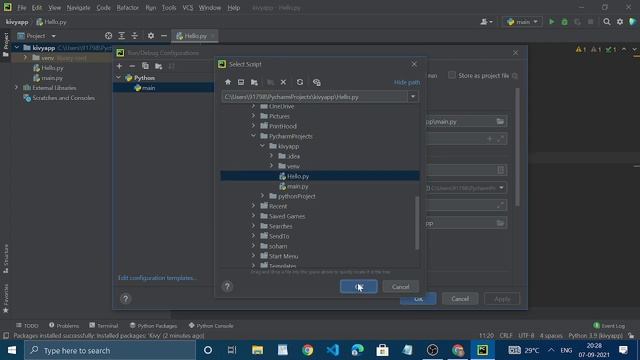Collapse the Python node in configurations tree
This screenshot has height=360, width=640.
(x=118, y=78)
